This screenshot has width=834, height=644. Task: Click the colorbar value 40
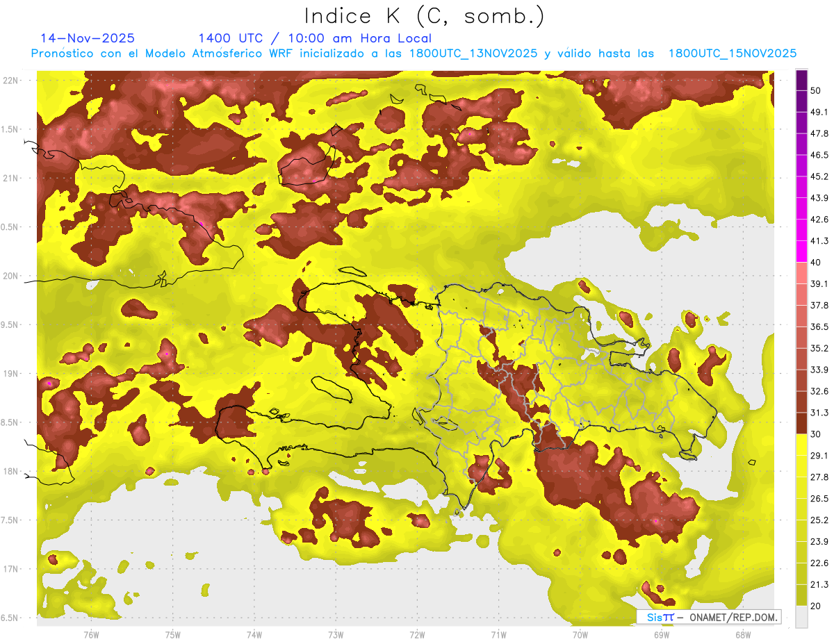(x=817, y=263)
